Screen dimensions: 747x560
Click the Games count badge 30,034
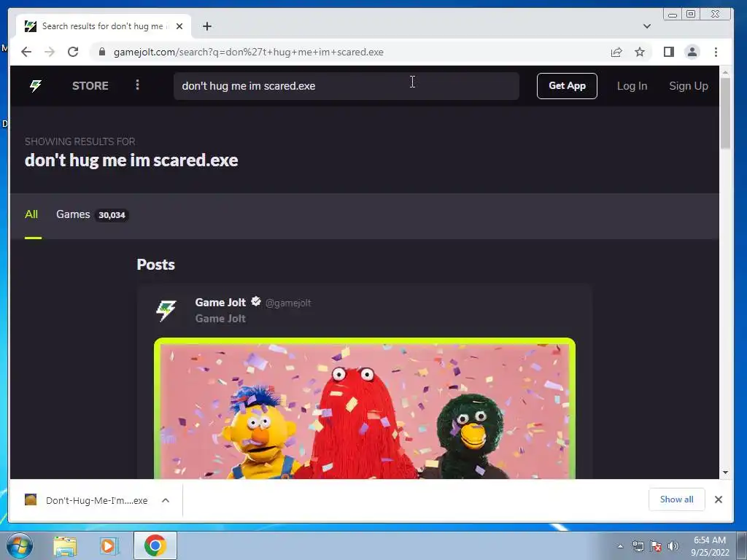(x=112, y=215)
